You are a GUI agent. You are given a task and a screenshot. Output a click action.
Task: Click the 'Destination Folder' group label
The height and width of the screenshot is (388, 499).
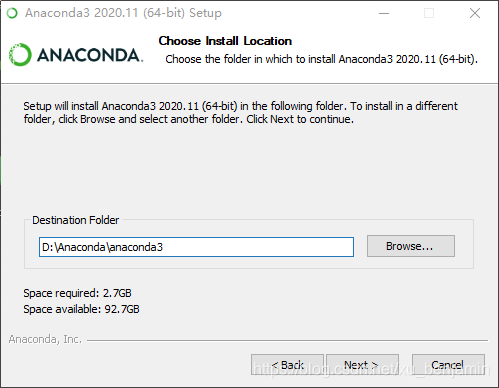click(x=75, y=220)
